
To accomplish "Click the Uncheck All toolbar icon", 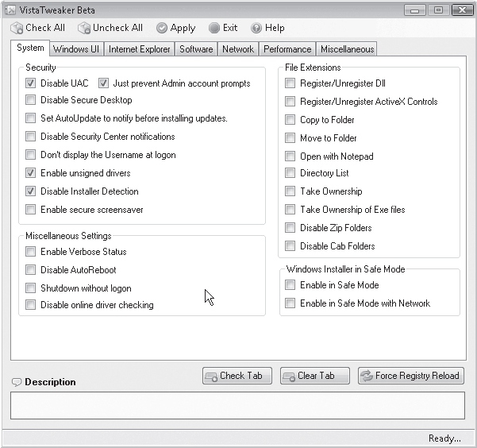I will coord(84,28).
